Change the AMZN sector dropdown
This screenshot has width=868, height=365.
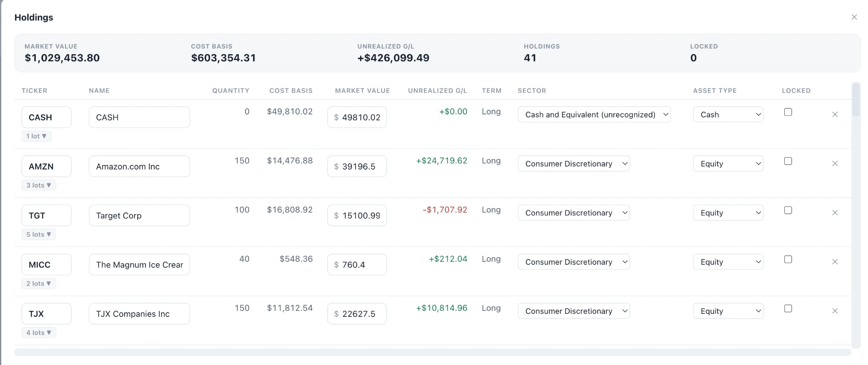coord(574,163)
